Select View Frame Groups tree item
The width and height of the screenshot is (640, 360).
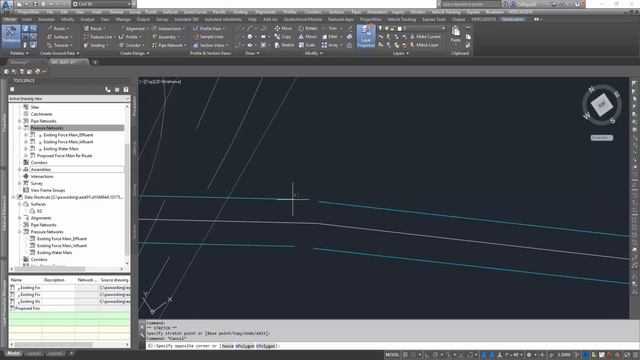48,190
